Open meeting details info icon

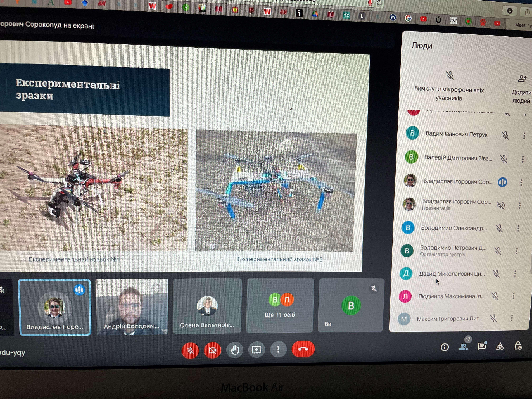445,347
